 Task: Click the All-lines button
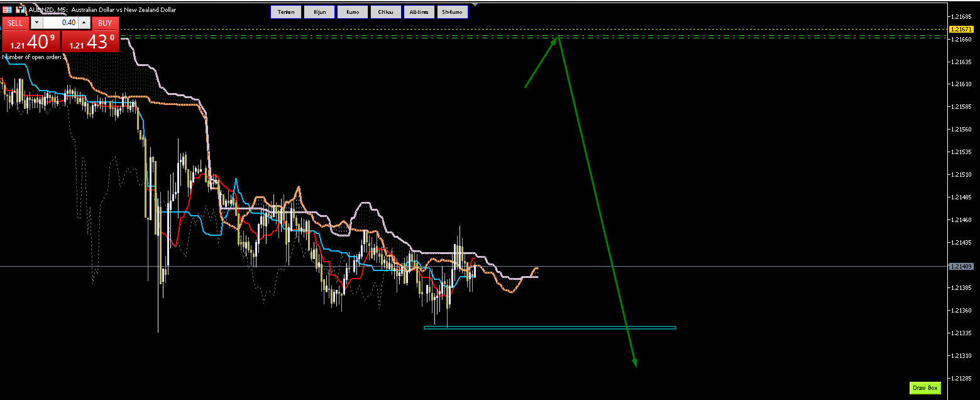coord(419,12)
